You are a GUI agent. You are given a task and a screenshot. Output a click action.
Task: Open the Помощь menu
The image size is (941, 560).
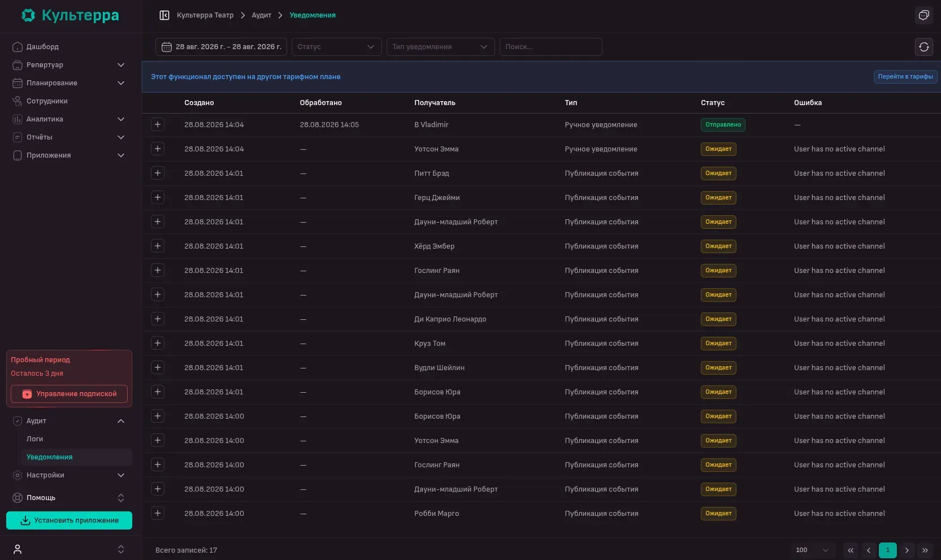[70, 498]
